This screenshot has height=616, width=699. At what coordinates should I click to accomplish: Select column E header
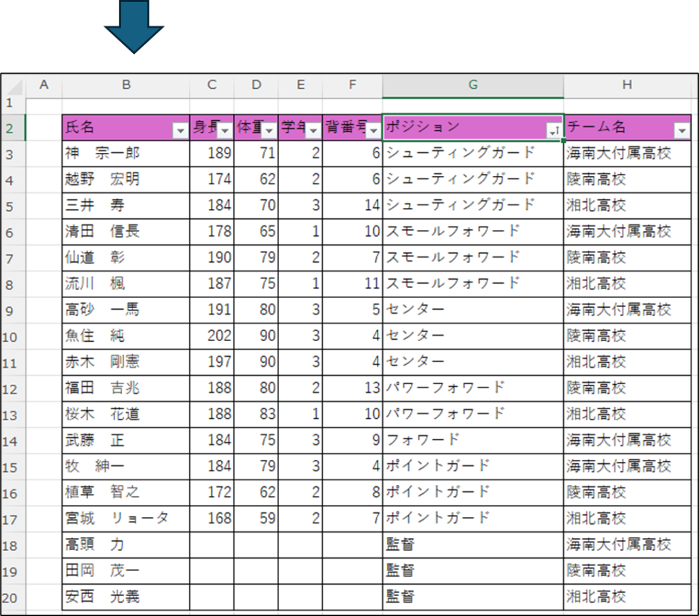pos(300,85)
